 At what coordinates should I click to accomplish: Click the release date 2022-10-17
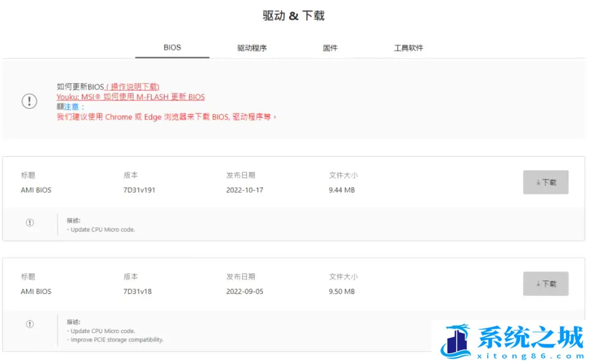pos(244,190)
